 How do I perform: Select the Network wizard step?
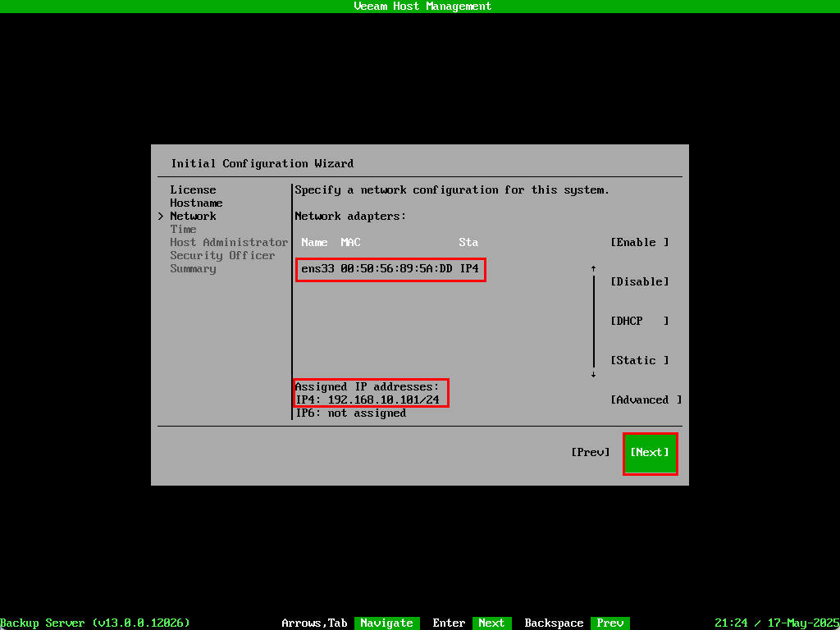coord(193,217)
